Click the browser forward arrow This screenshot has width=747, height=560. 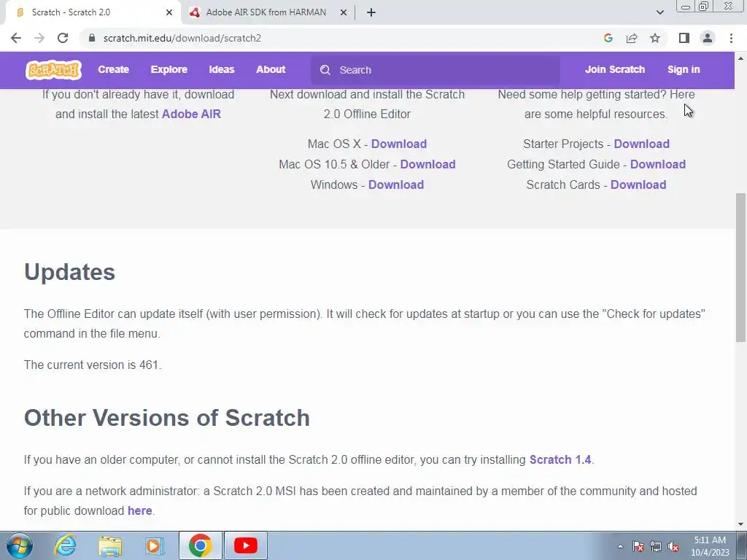pyautogui.click(x=39, y=38)
